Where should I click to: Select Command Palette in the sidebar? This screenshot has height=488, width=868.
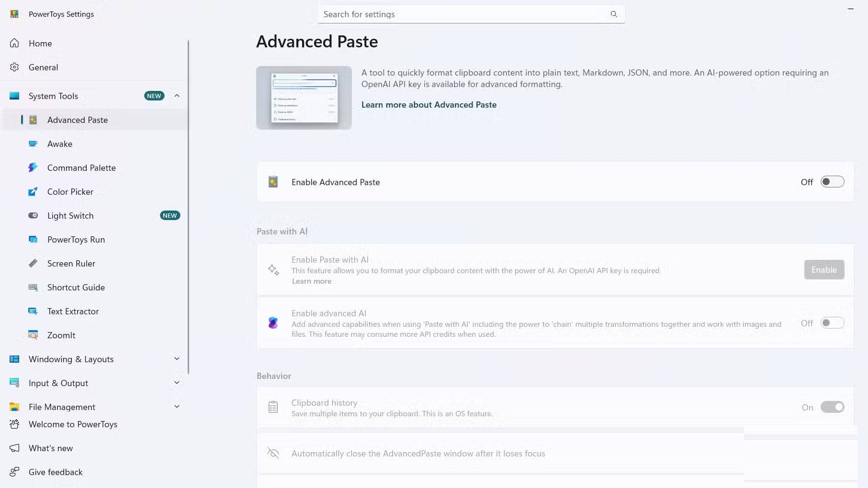(x=94, y=167)
